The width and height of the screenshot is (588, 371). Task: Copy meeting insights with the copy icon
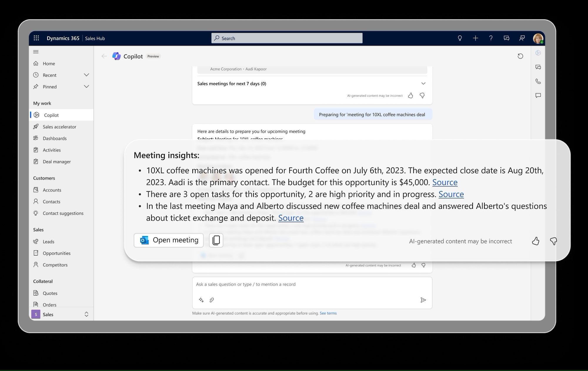coord(216,240)
